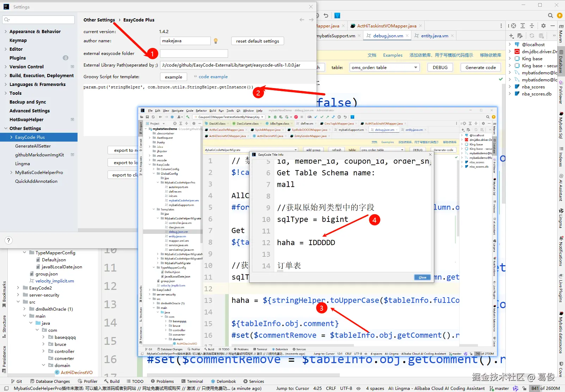Click UTF-8 encoding in status bar
565x392 pixels.
(346, 388)
